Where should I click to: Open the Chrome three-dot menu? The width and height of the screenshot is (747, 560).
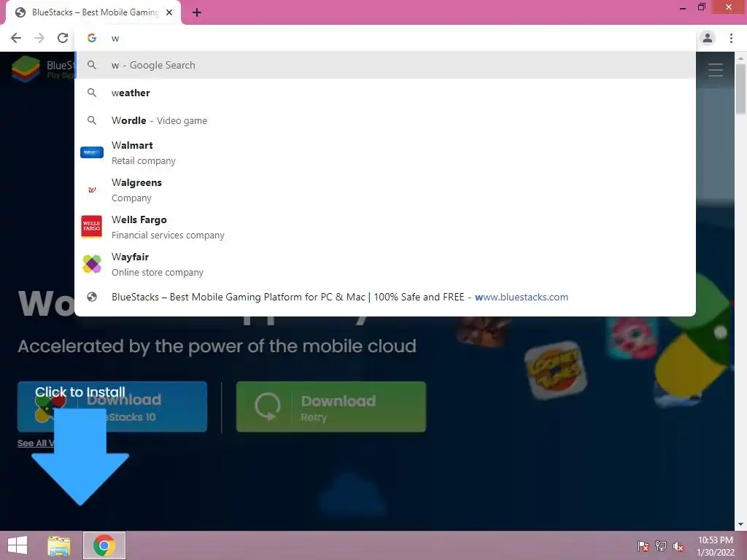[731, 38]
